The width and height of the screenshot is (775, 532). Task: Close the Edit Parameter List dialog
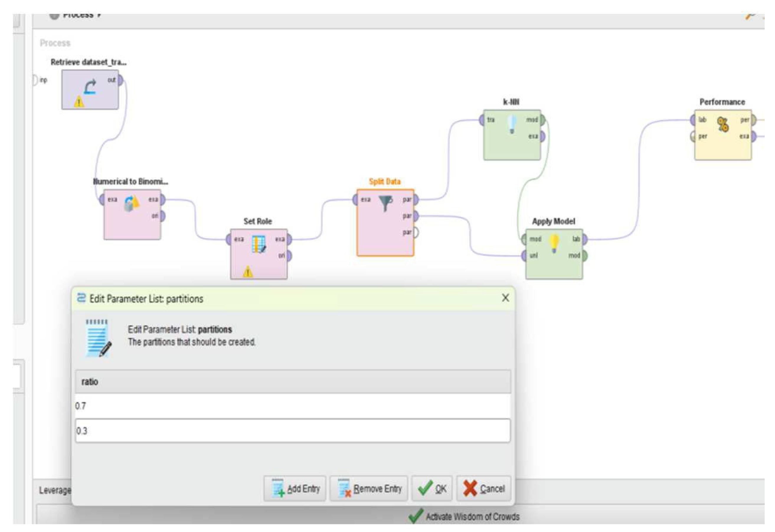[x=505, y=298]
